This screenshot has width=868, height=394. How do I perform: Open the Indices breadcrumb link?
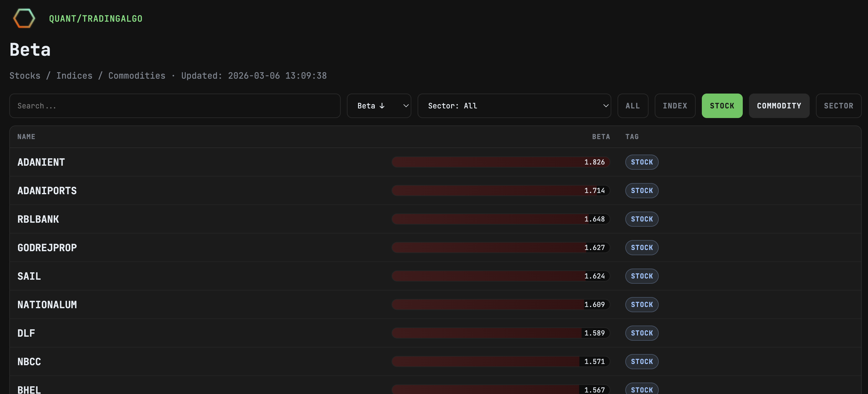coord(74,76)
